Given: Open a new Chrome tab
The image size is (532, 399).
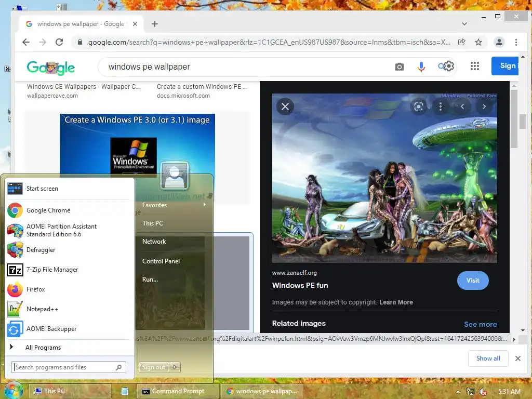Looking at the screenshot, I should [155, 24].
